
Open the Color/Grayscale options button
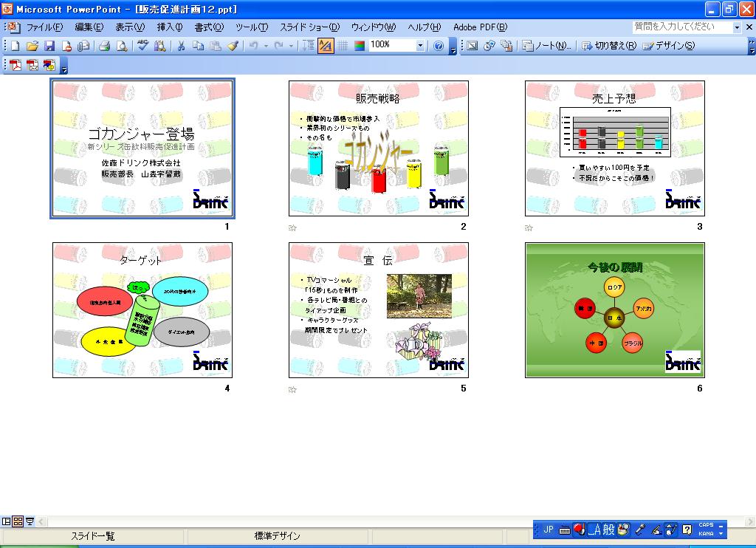click(x=360, y=46)
